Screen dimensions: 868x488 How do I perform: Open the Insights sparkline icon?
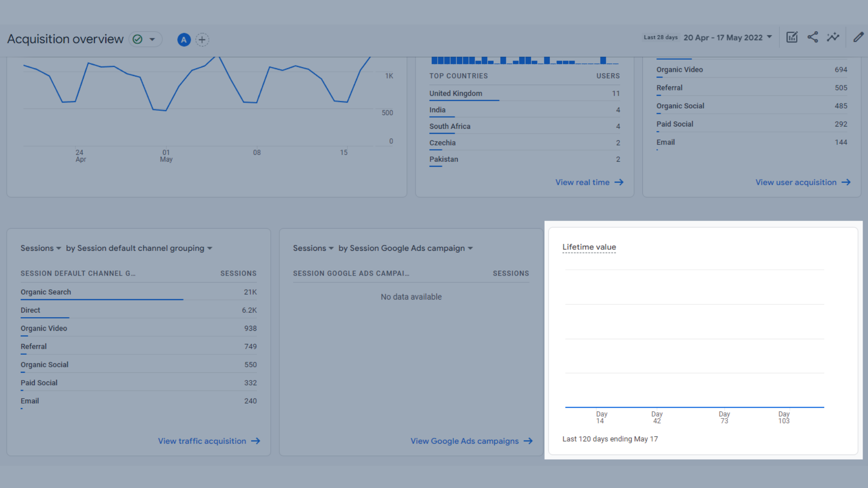(833, 38)
